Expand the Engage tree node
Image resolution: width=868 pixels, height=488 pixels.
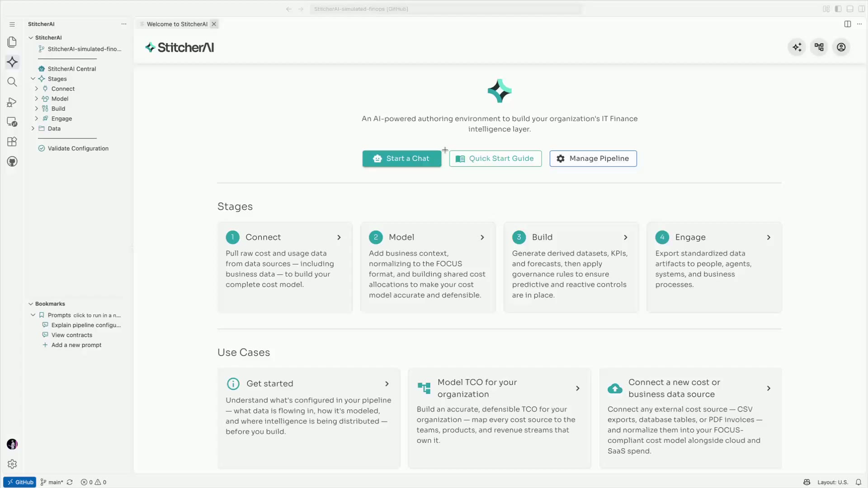tap(37, 118)
